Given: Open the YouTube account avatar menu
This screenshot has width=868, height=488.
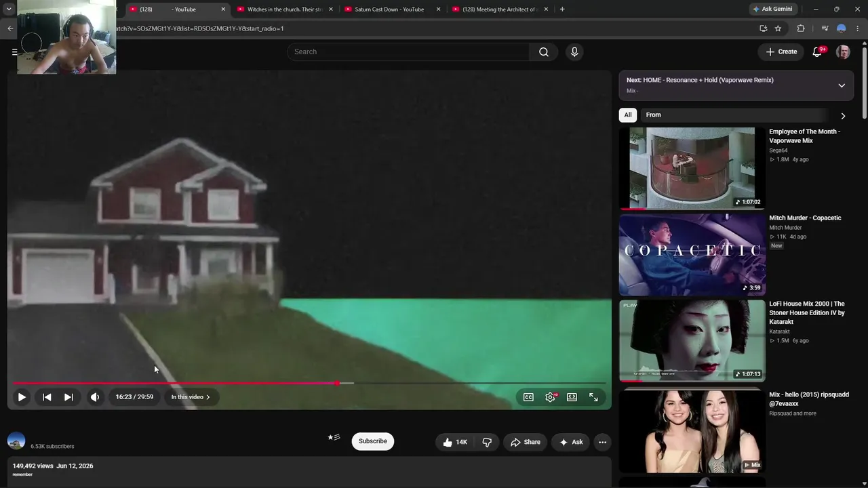Looking at the screenshot, I should pos(843,52).
